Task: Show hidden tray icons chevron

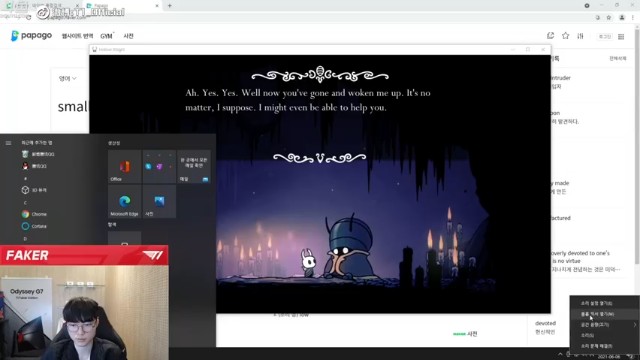Action: [x=560, y=354]
